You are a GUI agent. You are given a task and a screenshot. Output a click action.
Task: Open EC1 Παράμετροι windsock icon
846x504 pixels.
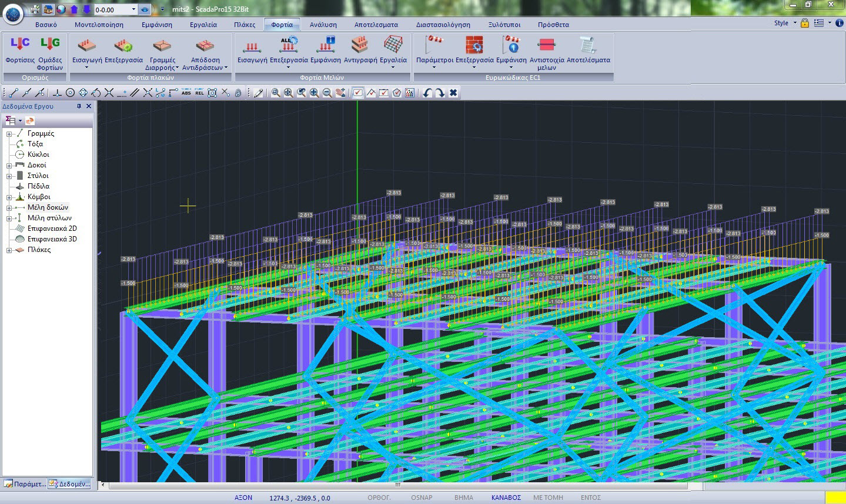[x=434, y=46]
